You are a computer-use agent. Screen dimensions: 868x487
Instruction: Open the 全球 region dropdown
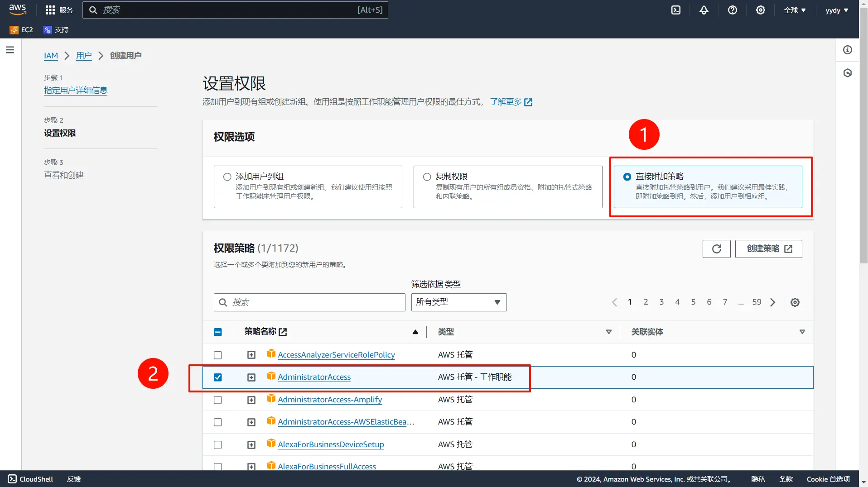[x=795, y=10]
